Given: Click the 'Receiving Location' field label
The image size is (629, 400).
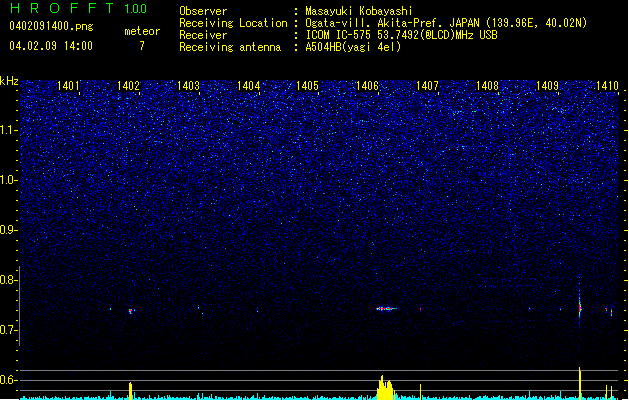Looking at the screenshot, I should (x=233, y=23).
